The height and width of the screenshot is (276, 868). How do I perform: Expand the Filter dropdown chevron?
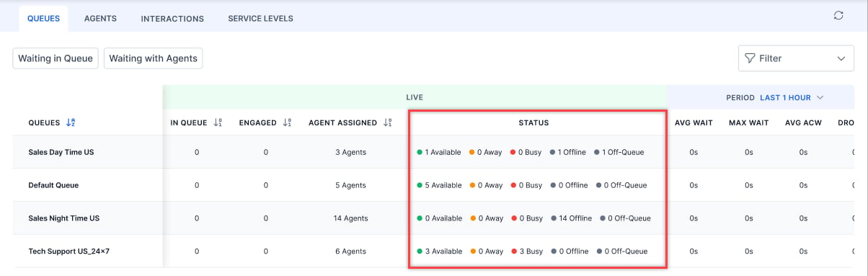point(841,58)
